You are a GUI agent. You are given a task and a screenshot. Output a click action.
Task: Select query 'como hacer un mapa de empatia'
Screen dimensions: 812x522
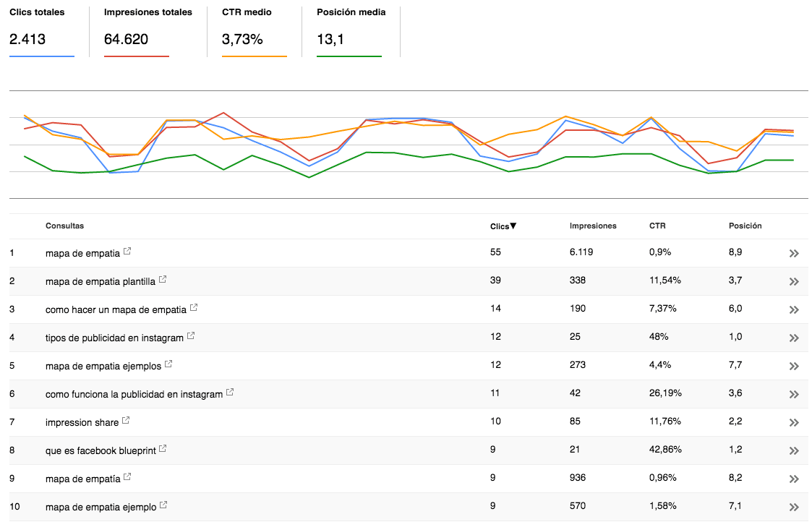116,309
